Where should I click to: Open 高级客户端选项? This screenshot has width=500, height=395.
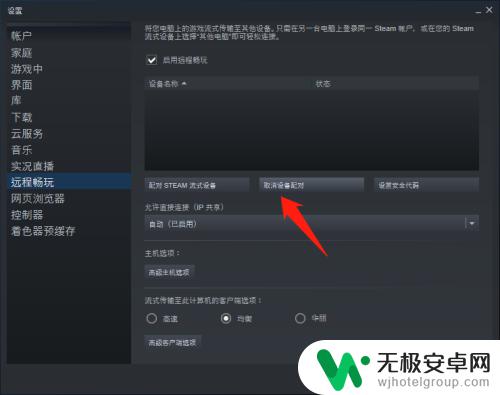[x=173, y=343]
